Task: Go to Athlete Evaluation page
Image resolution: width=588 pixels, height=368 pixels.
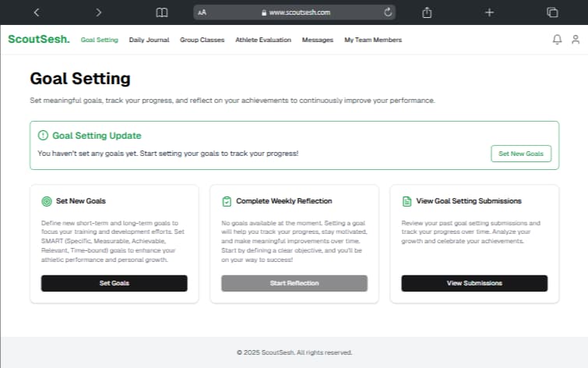Action: 263,40
